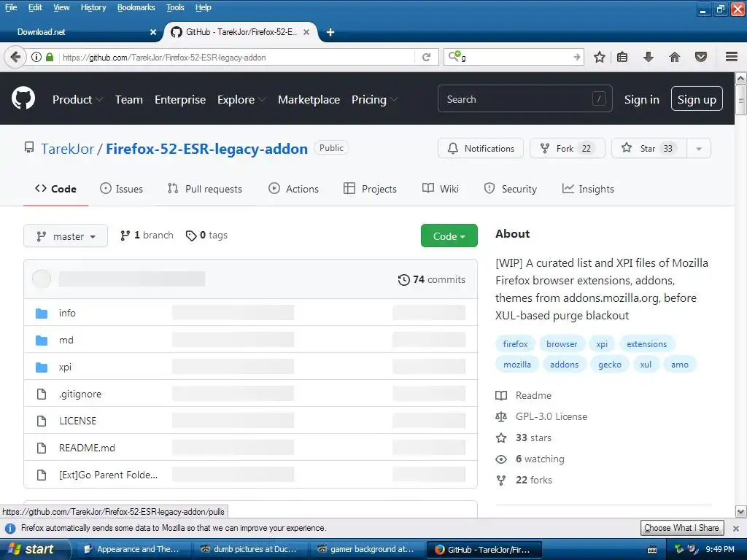Click the search go arrow in search bar
Viewport: 747px width, 560px height.
577,57
